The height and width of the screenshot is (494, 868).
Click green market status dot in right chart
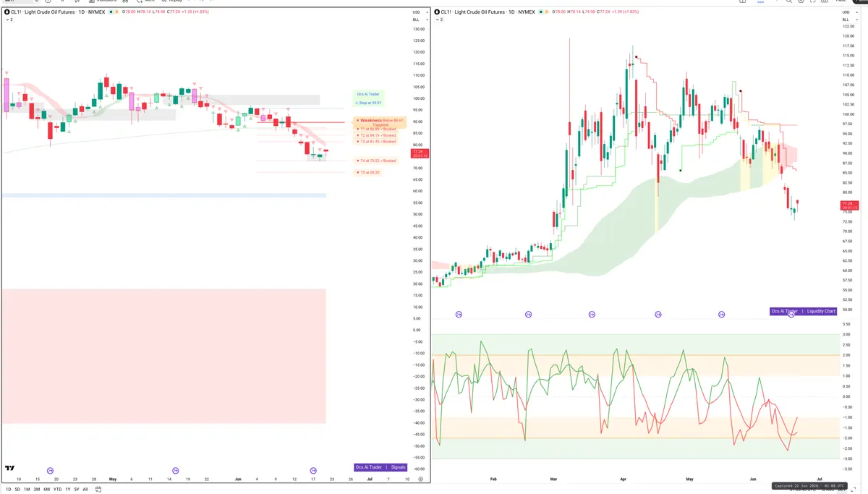[x=542, y=13]
